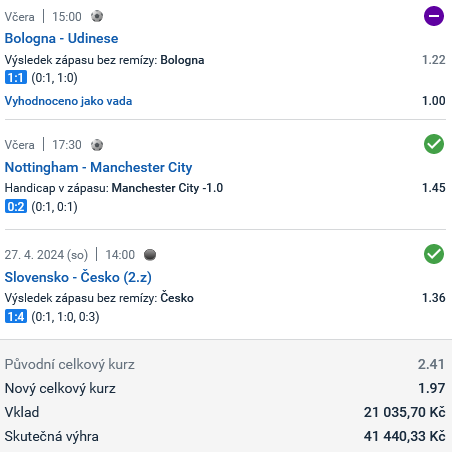Click the football icon next to 17:30
This screenshot has width=452, height=452.
pos(97,145)
